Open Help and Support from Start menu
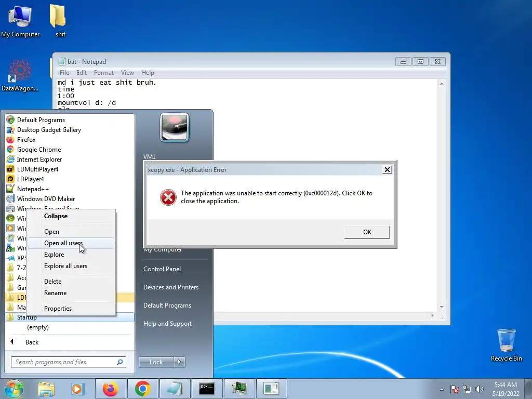This screenshot has width=532, height=399. [x=167, y=324]
